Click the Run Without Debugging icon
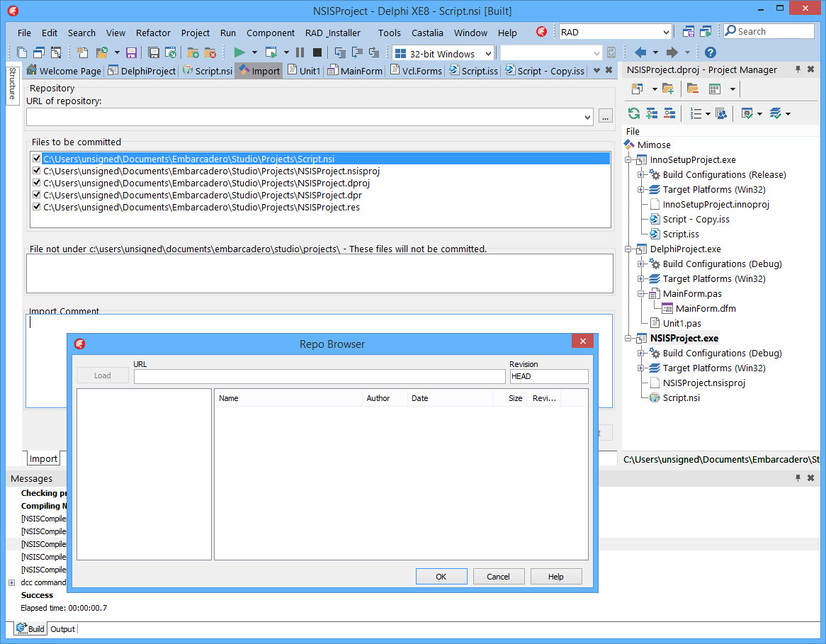The image size is (826, 644). [x=271, y=52]
